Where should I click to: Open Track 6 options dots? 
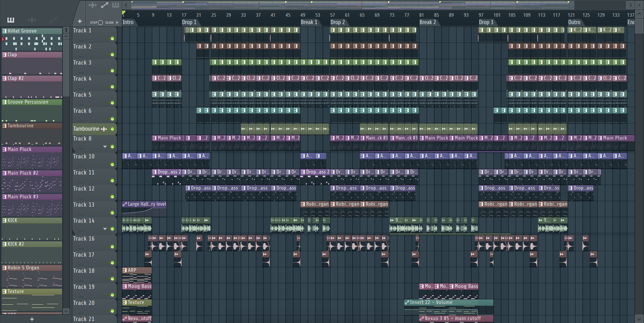click(x=81, y=121)
